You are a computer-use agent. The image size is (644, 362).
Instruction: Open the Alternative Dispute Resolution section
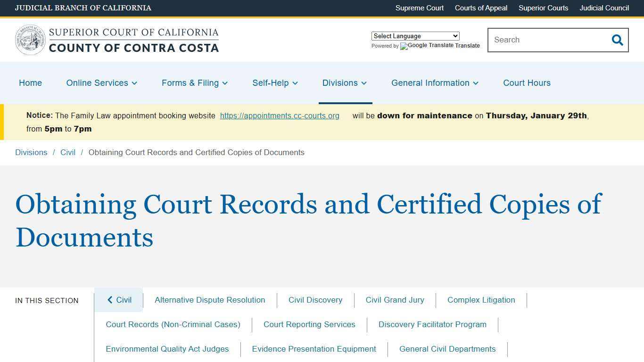coord(210,300)
